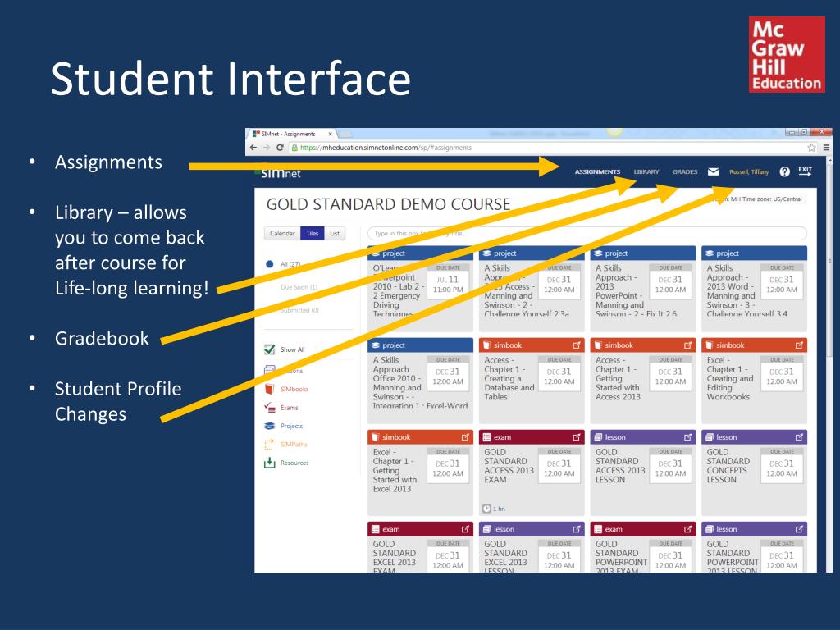This screenshot has height=630, width=840.
Task: Click the SIMnet logo
Action: [278, 173]
